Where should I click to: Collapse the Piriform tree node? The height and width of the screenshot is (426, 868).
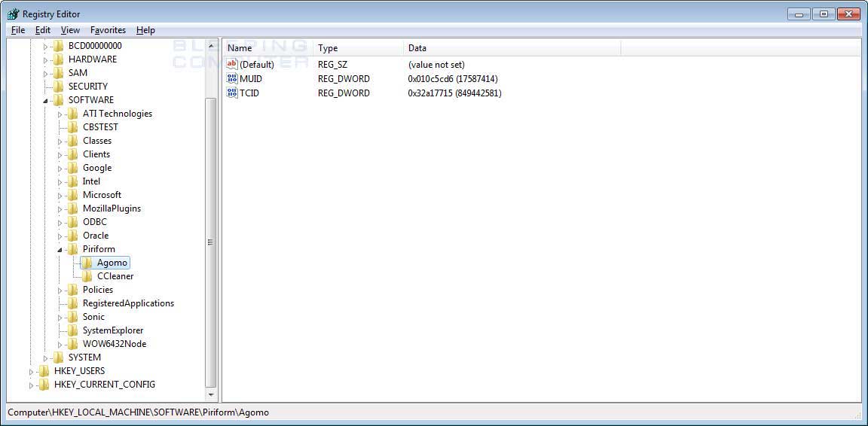[60, 249]
